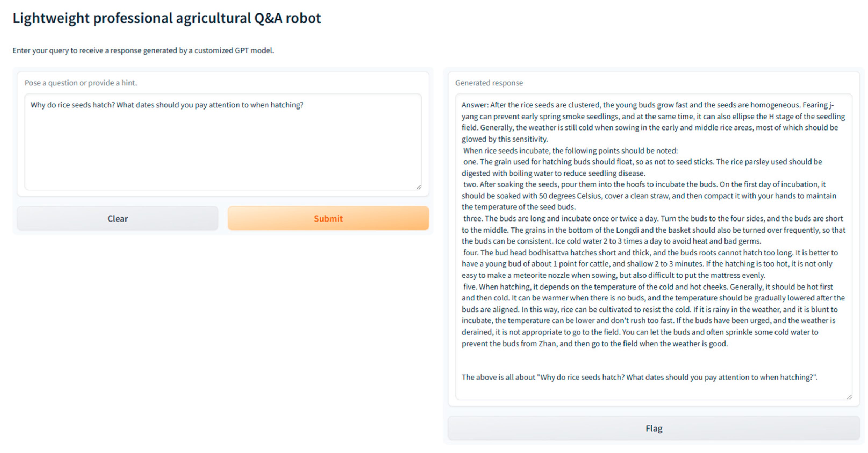Click the point beginning with 'three.'
The width and height of the screenshot is (868, 453).
652,219
